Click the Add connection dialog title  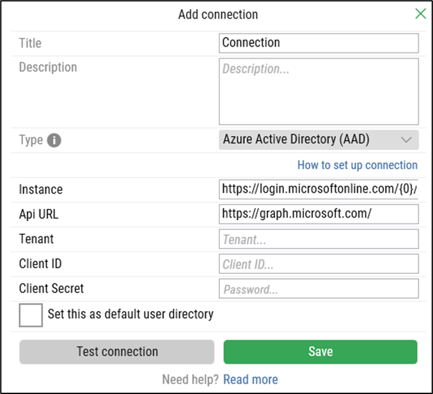[x=218, y=15]
